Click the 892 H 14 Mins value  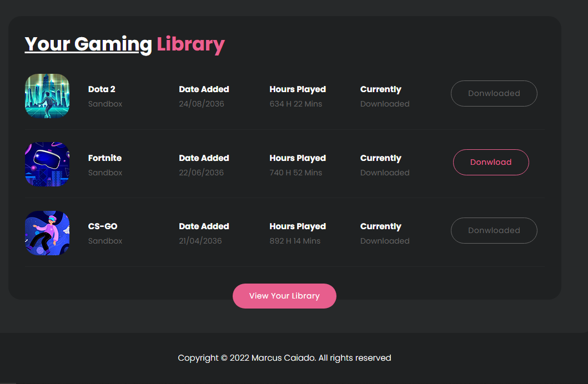pos(295,241)
